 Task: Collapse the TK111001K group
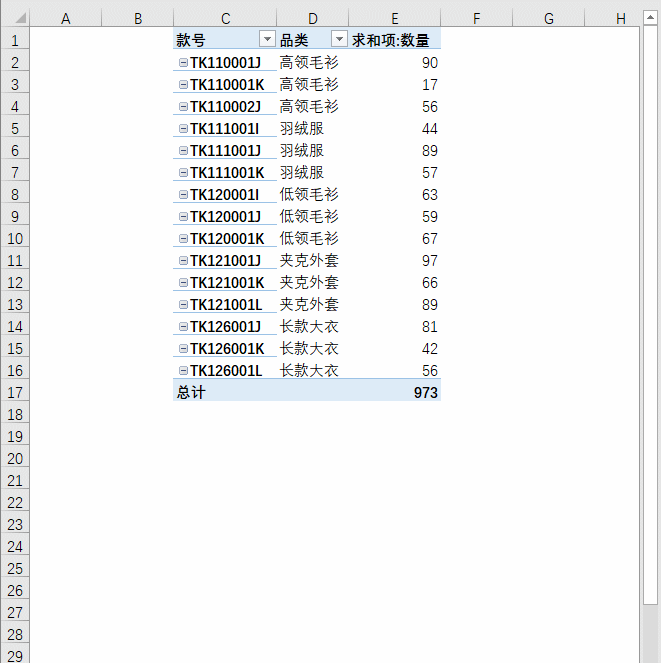(x=183, y=173)
